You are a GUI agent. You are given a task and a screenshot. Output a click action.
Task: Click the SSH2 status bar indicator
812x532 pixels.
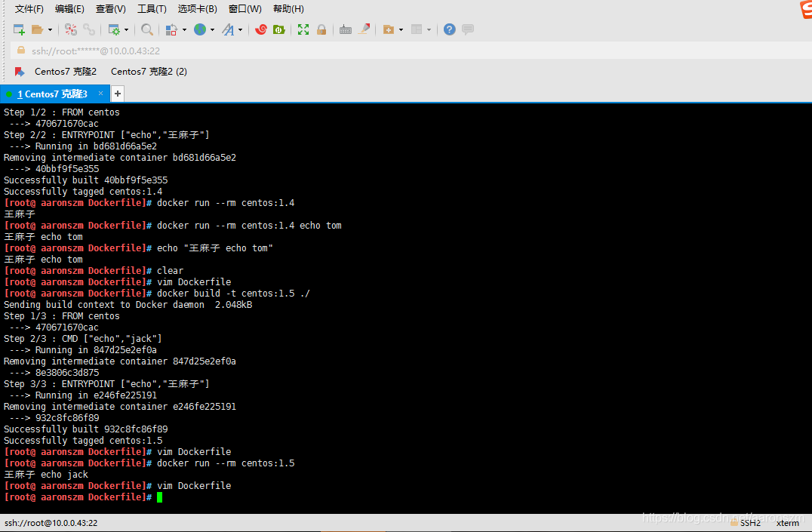(750, 523)
